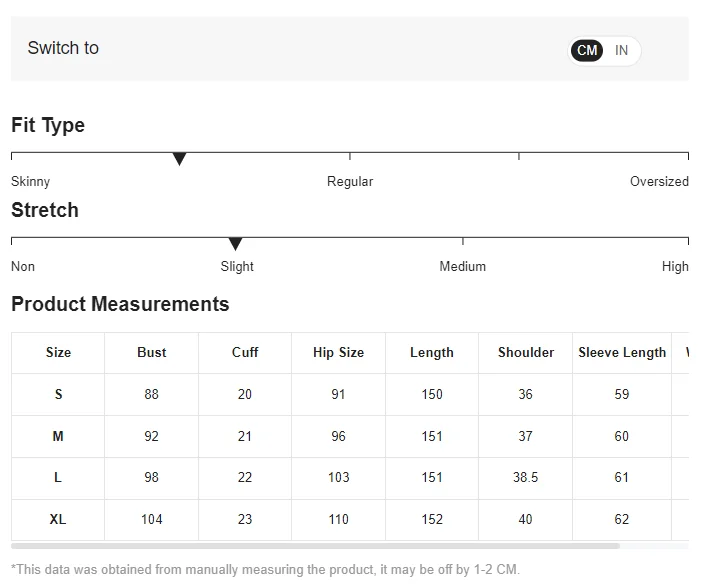This screenshot has width=710, height=588.
Task: Select the CM unit option
Action: click(x=587, y=51)
